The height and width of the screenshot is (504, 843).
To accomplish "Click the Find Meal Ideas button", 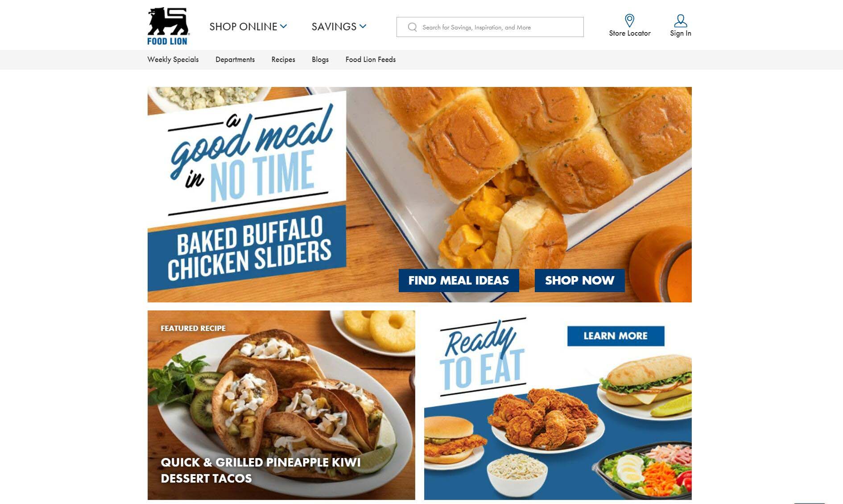I will 459,280.
